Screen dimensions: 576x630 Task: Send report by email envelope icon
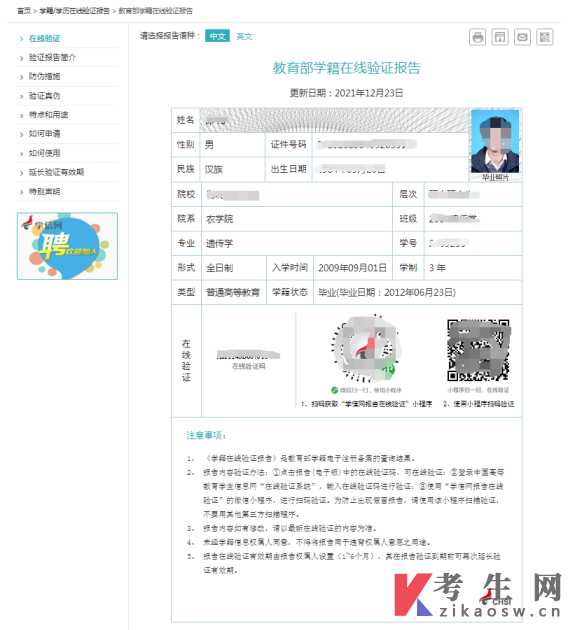[x=522, y=37]
